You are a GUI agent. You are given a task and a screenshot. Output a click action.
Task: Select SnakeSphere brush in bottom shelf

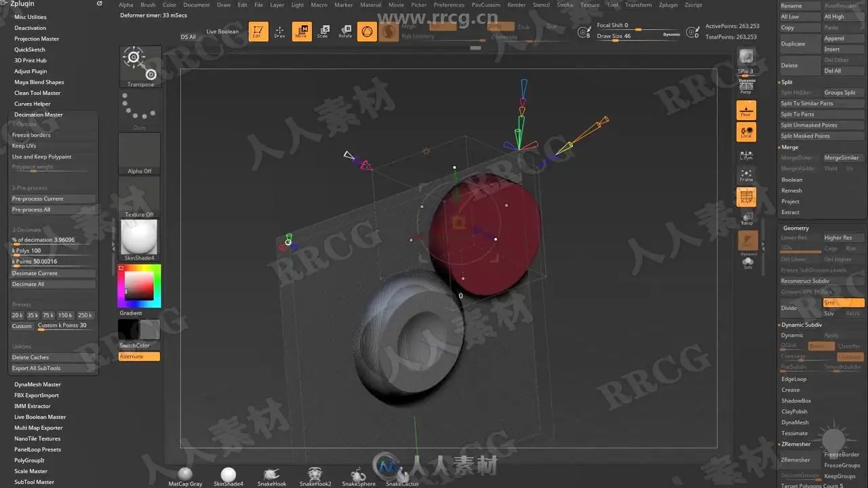pyautogui.click(x=359, y=477)
